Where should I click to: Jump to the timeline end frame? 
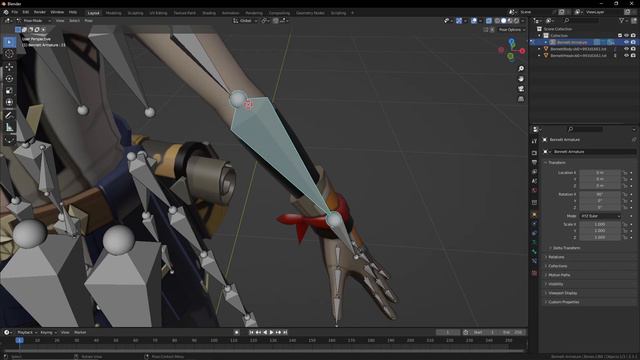pos(285,332)
